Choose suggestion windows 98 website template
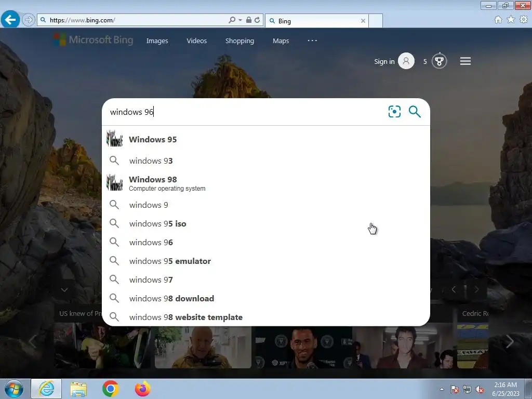 266,317
